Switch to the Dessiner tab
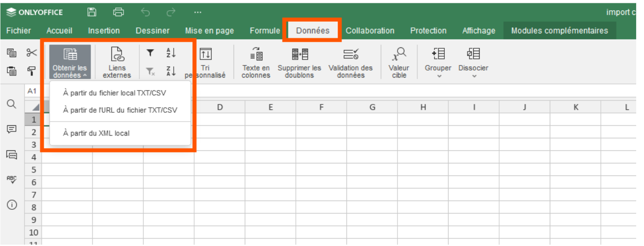The width and height of the screenshot is (644, 246). point(153,31)
